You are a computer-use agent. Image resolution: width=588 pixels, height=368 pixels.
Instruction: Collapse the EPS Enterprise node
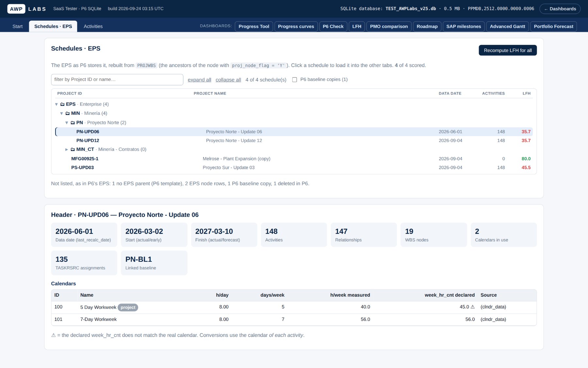[57, 104]
